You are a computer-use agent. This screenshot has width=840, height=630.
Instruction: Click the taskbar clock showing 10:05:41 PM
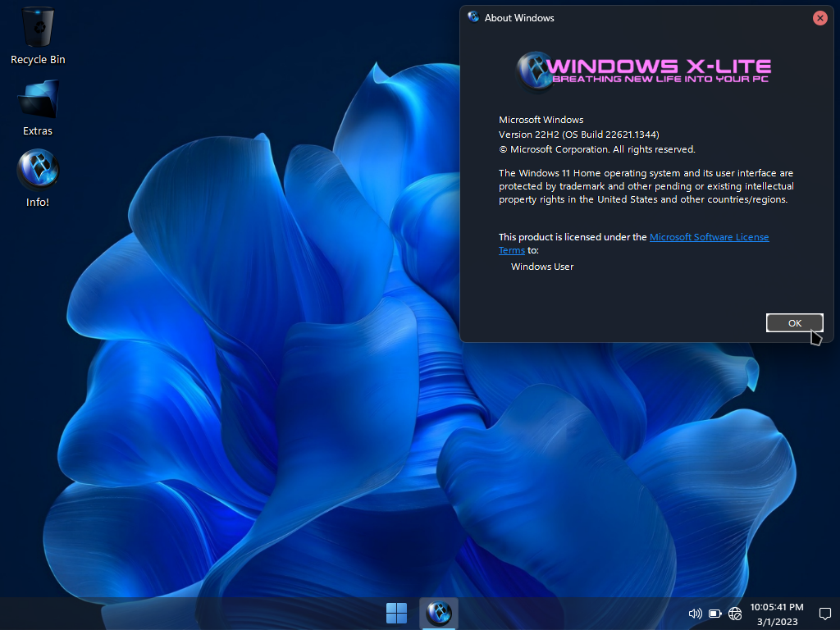tap(777, 607)
